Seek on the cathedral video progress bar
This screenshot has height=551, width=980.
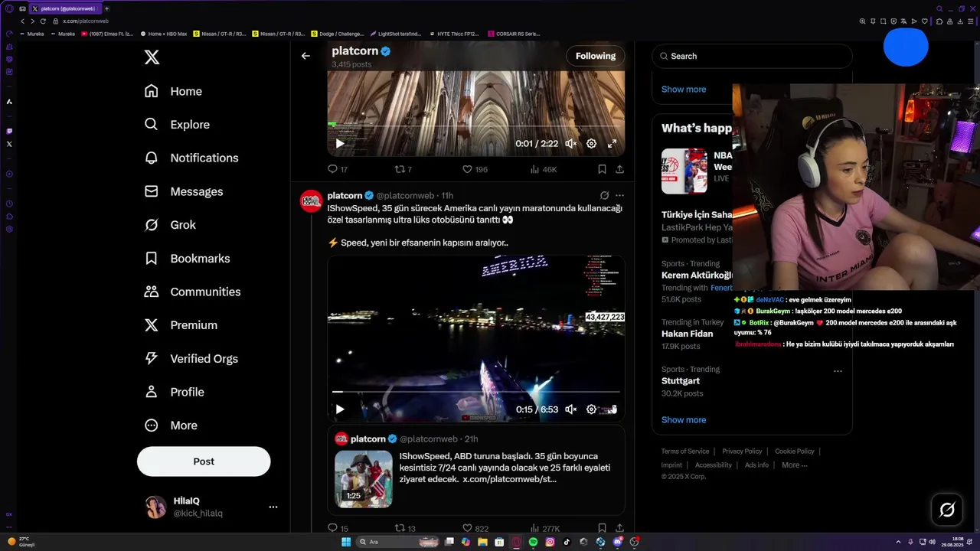click(476, 126)
